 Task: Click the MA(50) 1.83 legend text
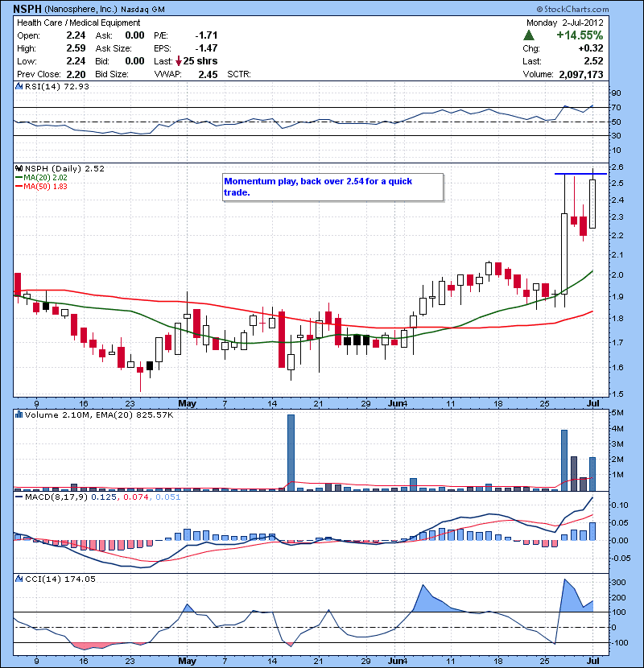pos(45,187)
